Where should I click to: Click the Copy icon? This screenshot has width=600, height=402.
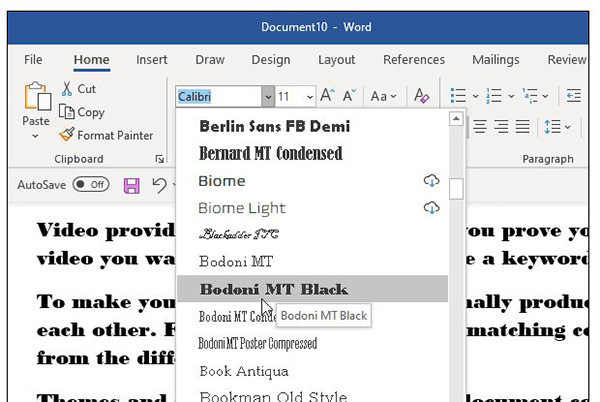67,112
